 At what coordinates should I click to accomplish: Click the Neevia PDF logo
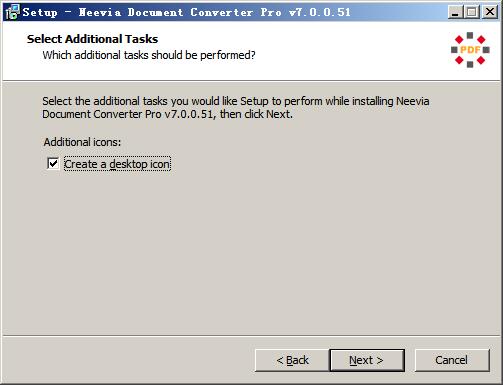pos(470,50)
